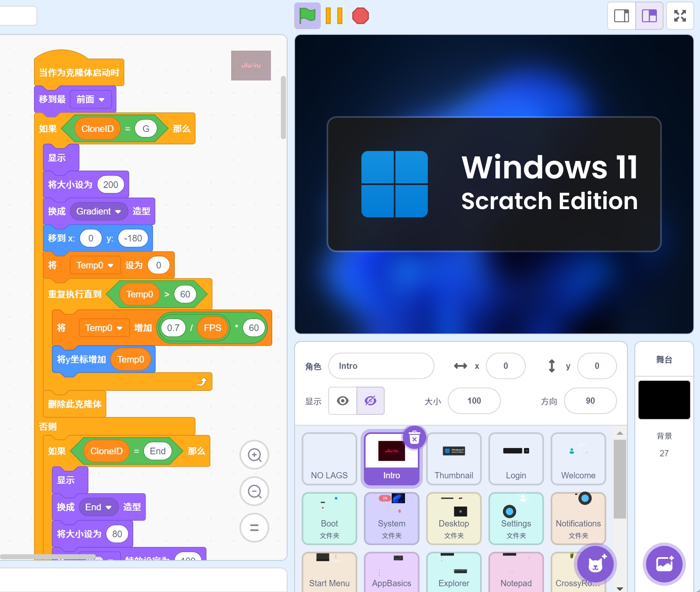Switch to small stage layout
The width and height of the screenshot is (700, 592).
point(622,16)
